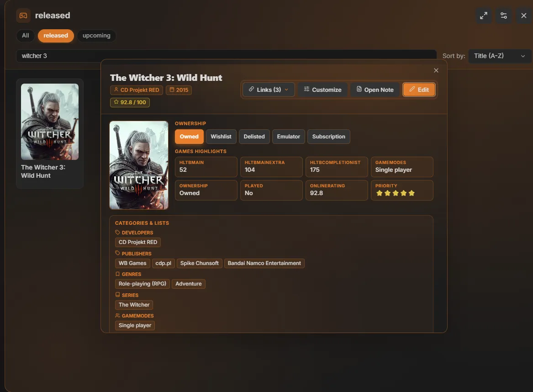Open the Links (3) dropdown
Image resolution: width=533 pixels, height=392 pixels.
pos(269,90)
